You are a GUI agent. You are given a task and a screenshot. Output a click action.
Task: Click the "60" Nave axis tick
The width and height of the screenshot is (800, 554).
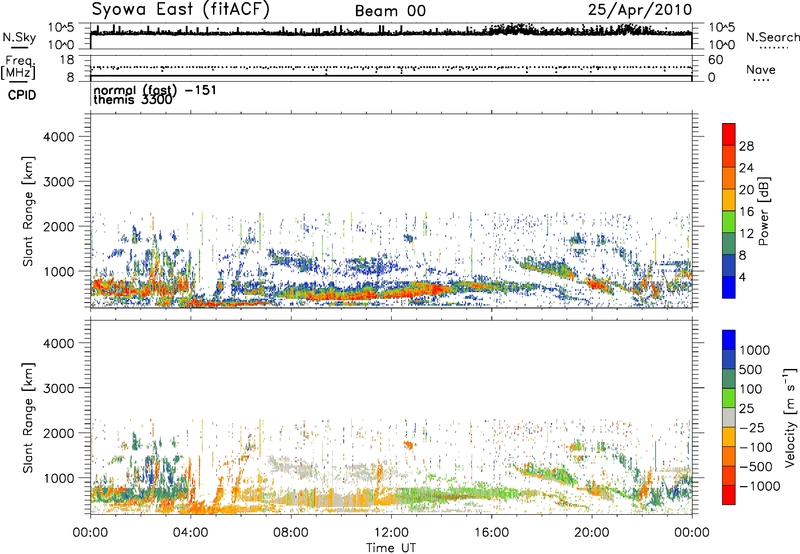[x=715, y=60]
